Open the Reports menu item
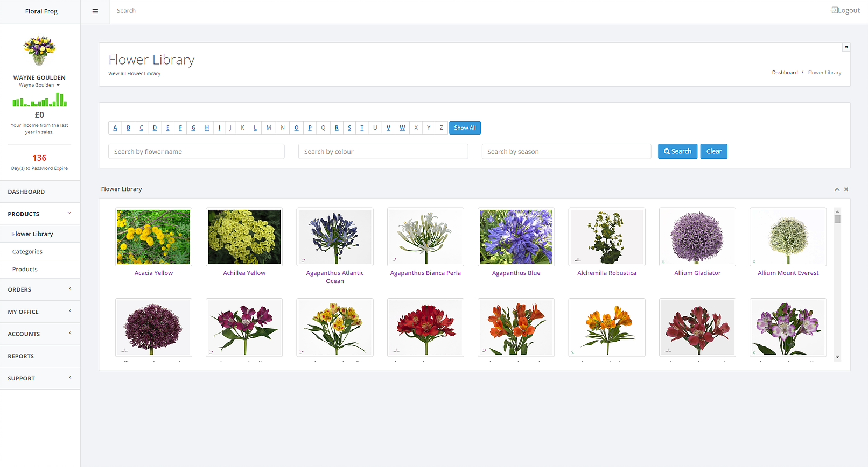 pos(21,356)
